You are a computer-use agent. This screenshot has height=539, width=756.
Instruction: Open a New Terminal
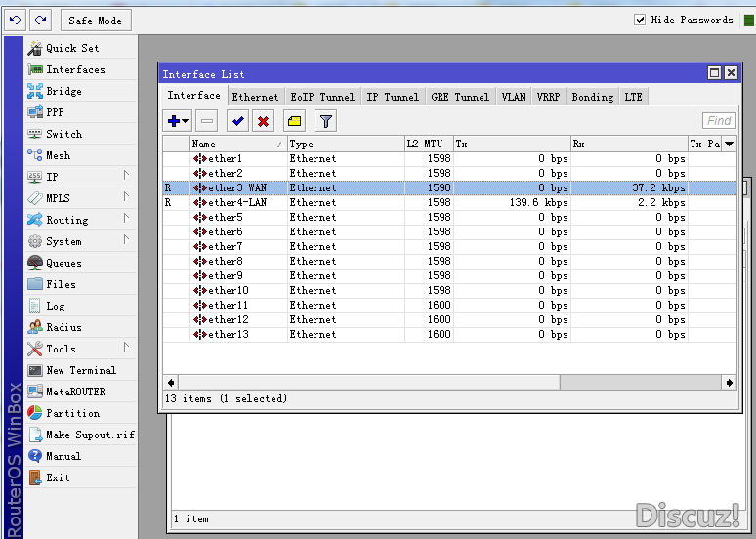click(80, 370)
